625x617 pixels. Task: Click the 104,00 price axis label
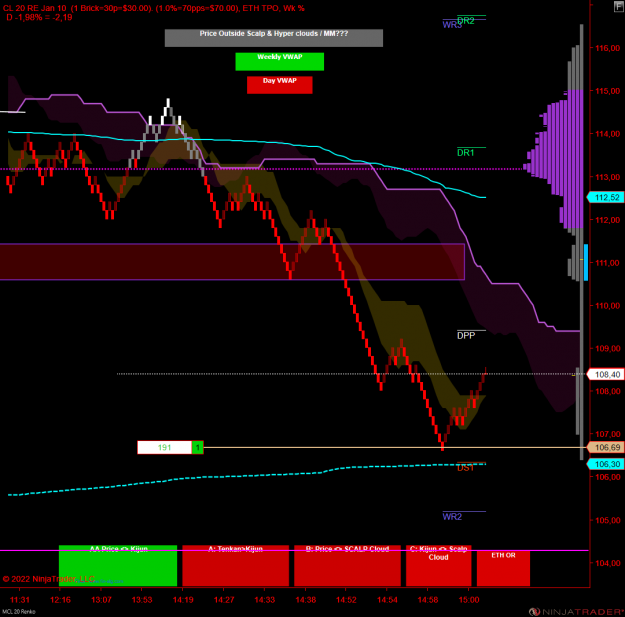pyautogui.click(x=607, y=563)
